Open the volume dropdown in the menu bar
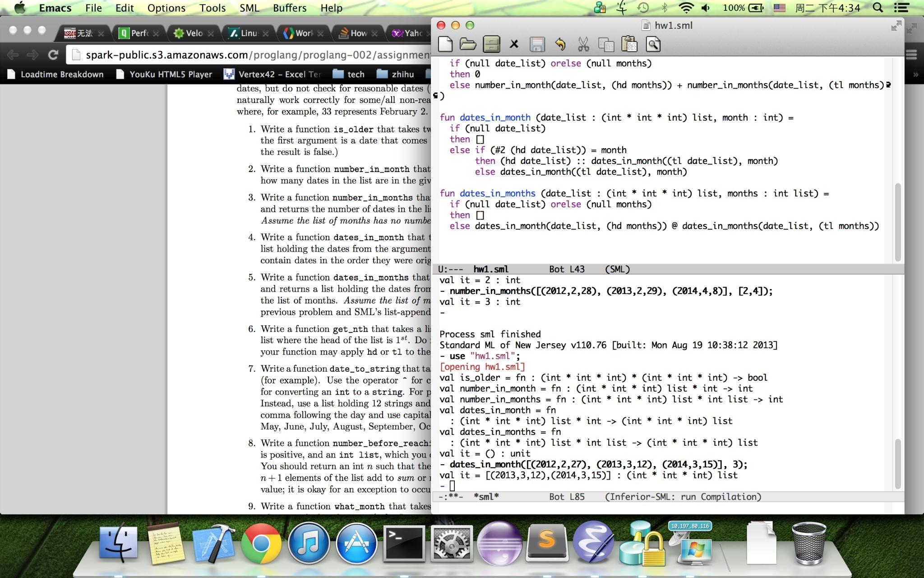Screen dimensions: 924x578 pyautogui.click(x=706, y=8)
